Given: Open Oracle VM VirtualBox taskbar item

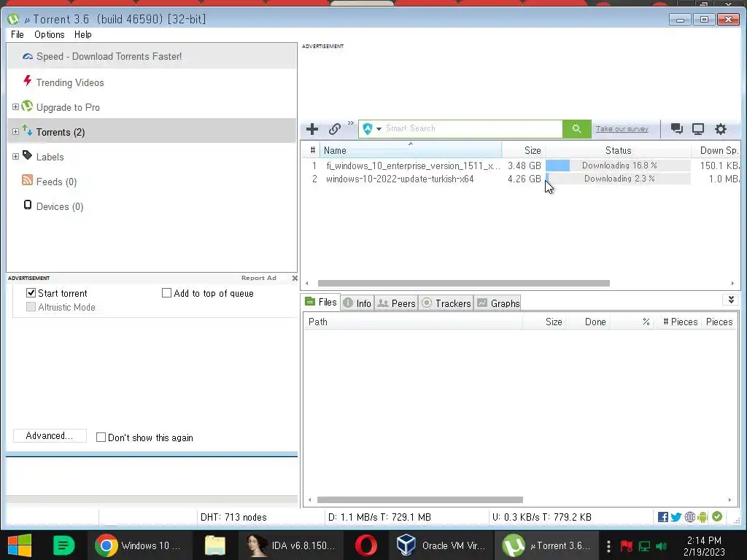Looking at the screenshot, I should pos(441,545).
